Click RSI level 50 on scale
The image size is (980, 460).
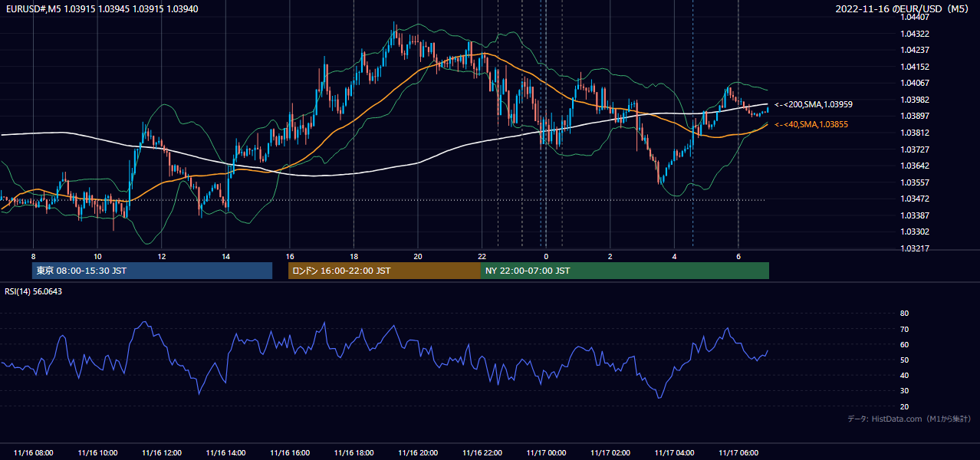(904, 360)
